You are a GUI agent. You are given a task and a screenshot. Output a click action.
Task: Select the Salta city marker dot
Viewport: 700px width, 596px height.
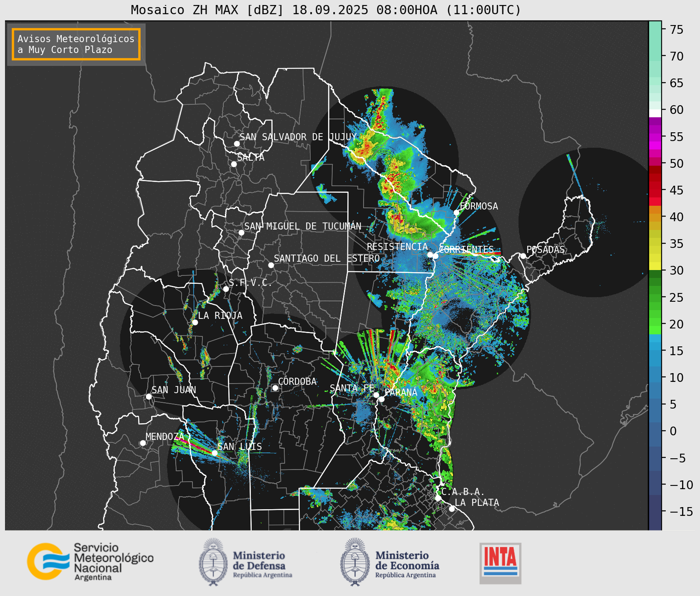[234, 164]
